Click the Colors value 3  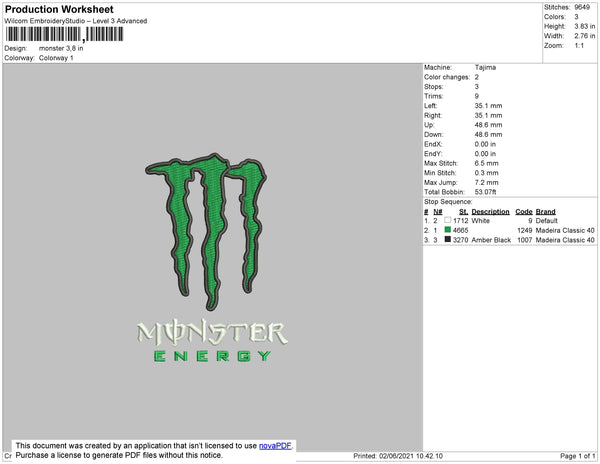point(576,17)
